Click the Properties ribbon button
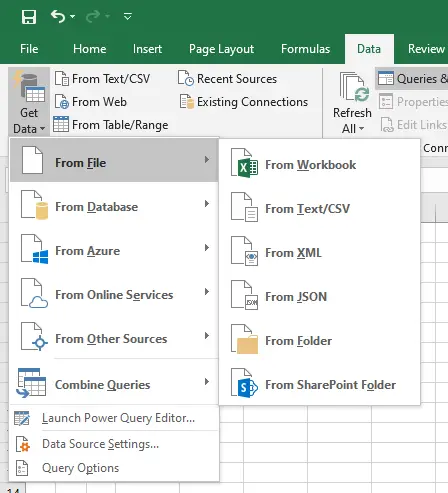The width and height of the screenshot is (448, 493). click(413, 102)
